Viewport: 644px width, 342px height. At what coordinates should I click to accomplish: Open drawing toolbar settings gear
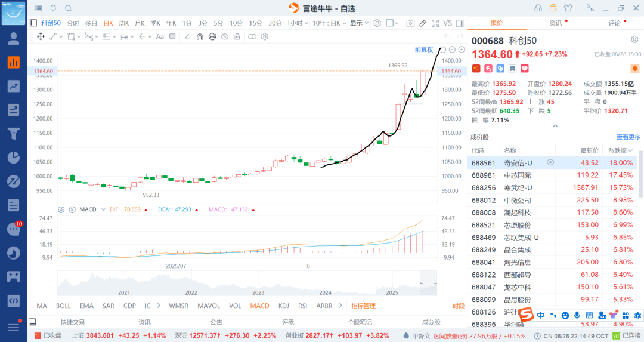[265, 36]
